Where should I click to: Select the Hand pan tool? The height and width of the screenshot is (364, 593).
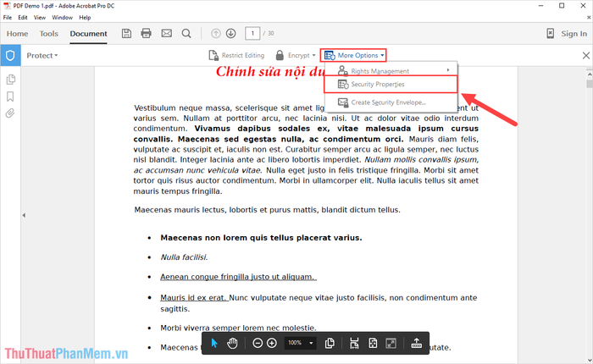tap(232, 343)
